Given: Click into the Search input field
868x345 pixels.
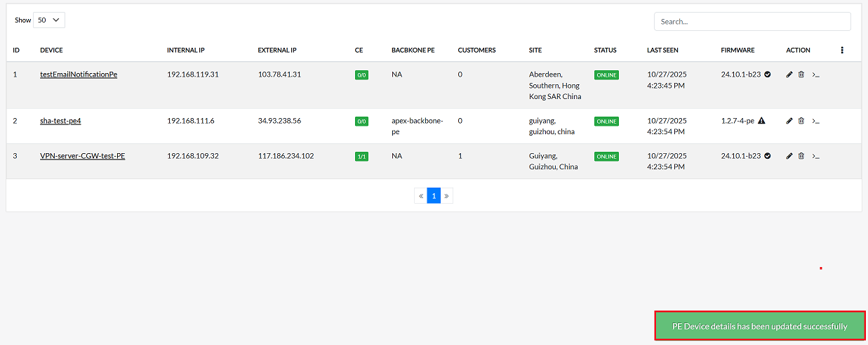Looking at the screenshot, I should tap(752, 22).
